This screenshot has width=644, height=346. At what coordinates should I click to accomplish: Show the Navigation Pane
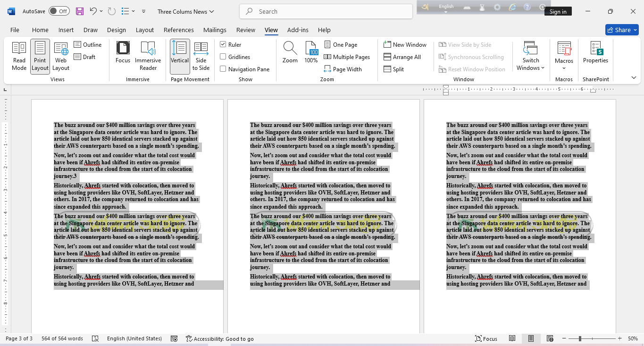coord(223,69)
